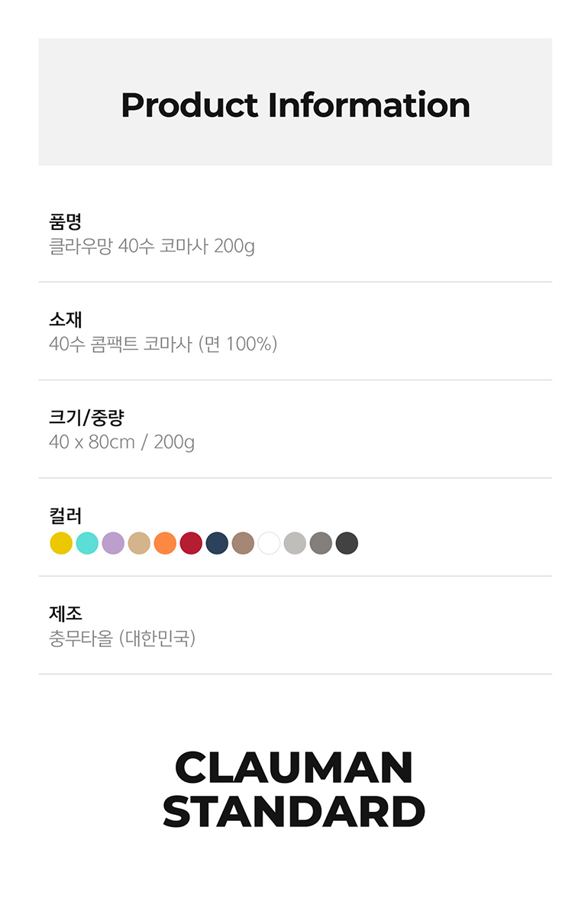Pick the navy blue color swatch

coord(217,543)
